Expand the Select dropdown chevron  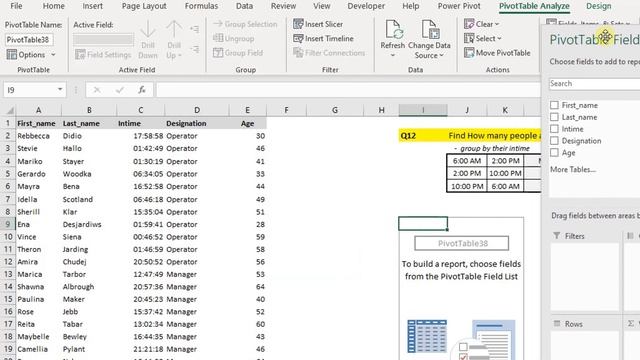[499, 38]
